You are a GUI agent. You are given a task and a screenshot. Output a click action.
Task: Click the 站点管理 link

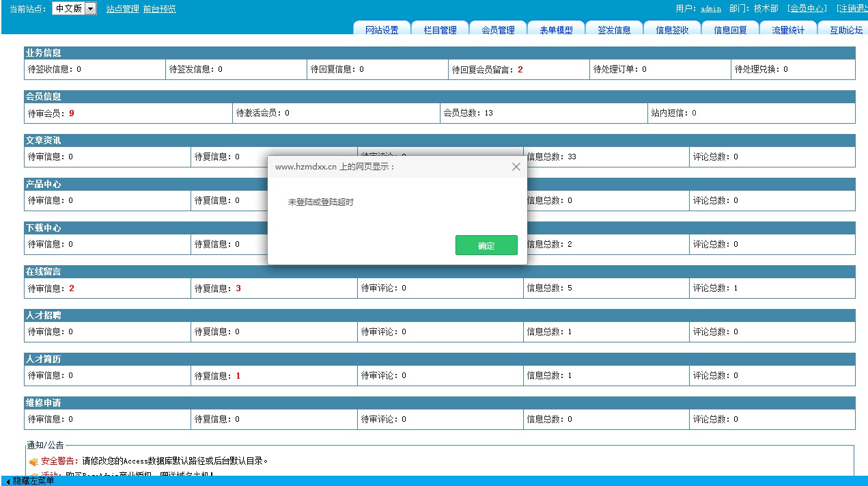(123, 9)
